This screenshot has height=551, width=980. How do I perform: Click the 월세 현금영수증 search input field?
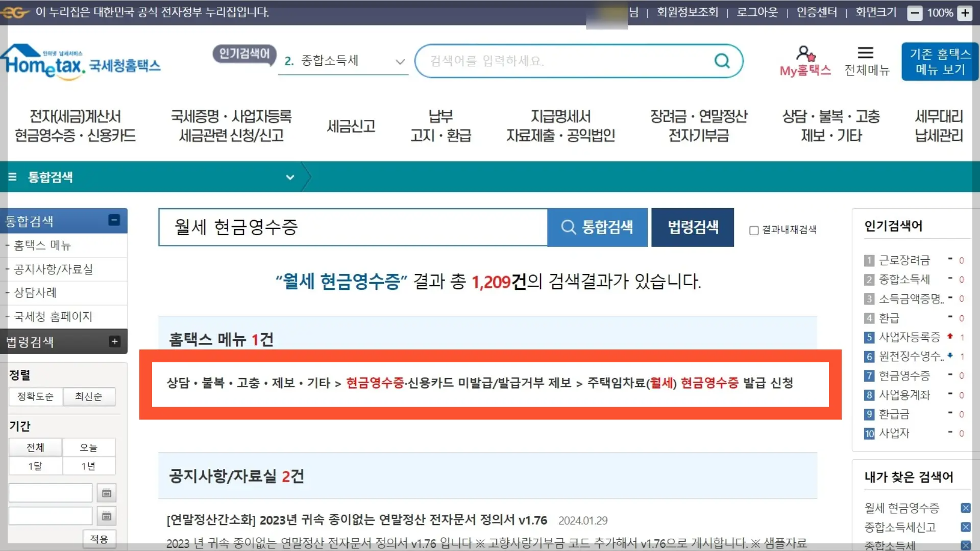(x=352, y=227)
